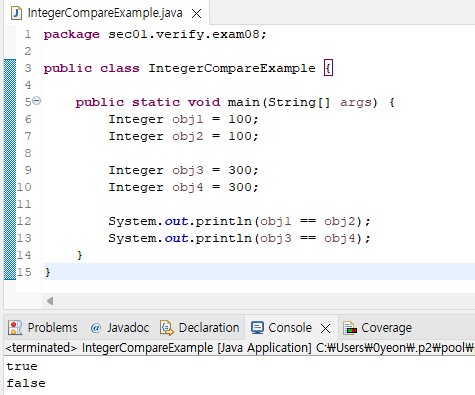
Task: Click the horizontal scrollbar left arrow
Action: click(50, 301)
